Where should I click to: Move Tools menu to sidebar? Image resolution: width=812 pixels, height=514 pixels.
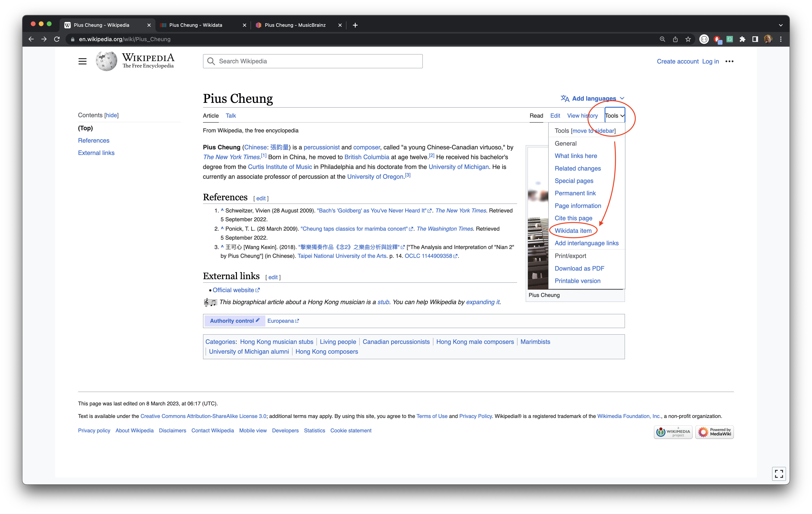(x=593, y=131)
